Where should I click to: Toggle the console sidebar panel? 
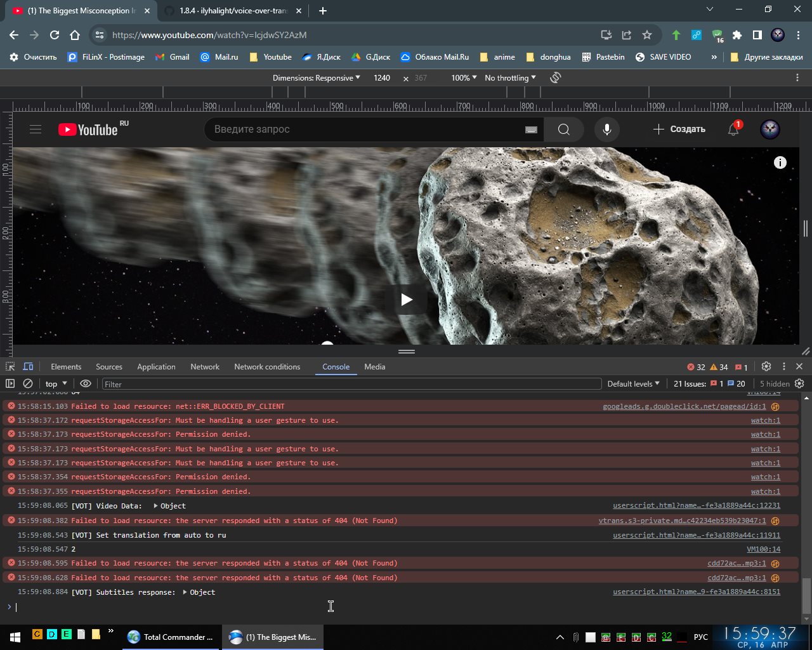(x=10, y=384)
